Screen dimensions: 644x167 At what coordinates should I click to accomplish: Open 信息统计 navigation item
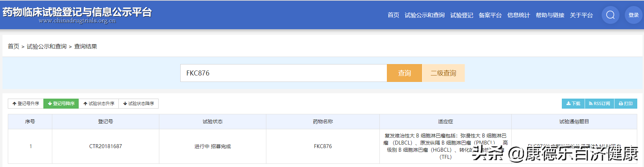(518, 15)
